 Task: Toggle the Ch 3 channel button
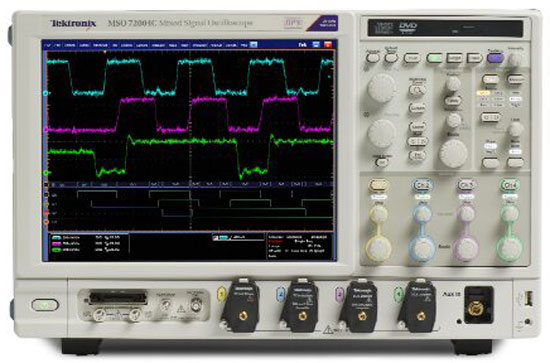pyautogui.click(x=466, y=185)
